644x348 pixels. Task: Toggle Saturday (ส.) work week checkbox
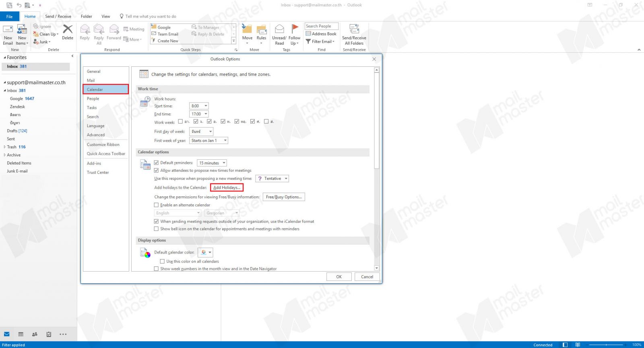pos(266,121)
